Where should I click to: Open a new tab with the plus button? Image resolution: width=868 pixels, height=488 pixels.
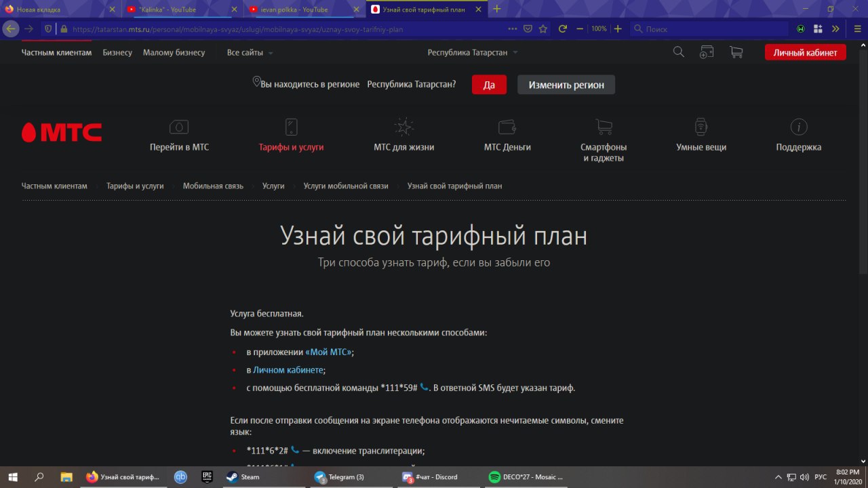tap(496, 9)
